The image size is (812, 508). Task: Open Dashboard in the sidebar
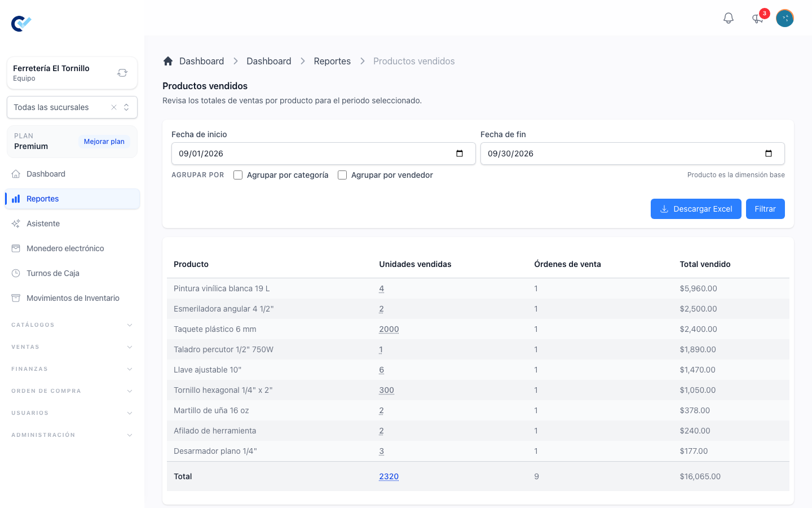tap(72, 174)
